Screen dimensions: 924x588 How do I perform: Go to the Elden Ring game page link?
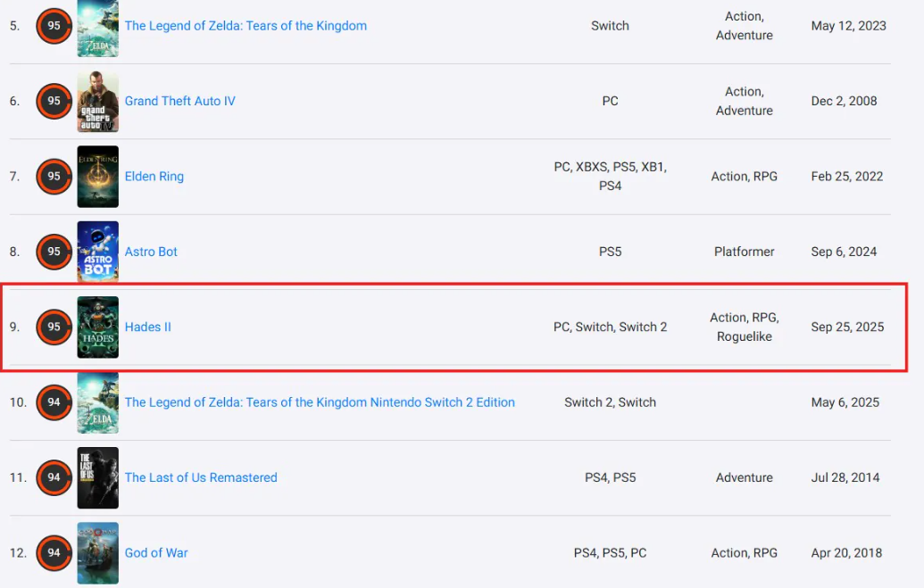click(x=154, y=177)
